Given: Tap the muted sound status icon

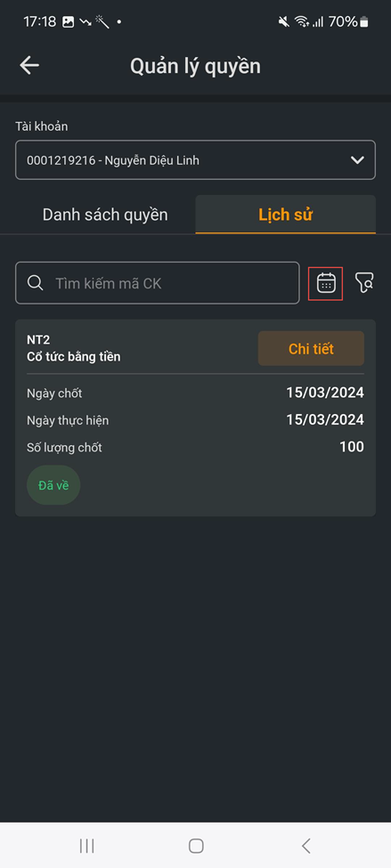Looking at the screenshot, I should coord(284,21).
